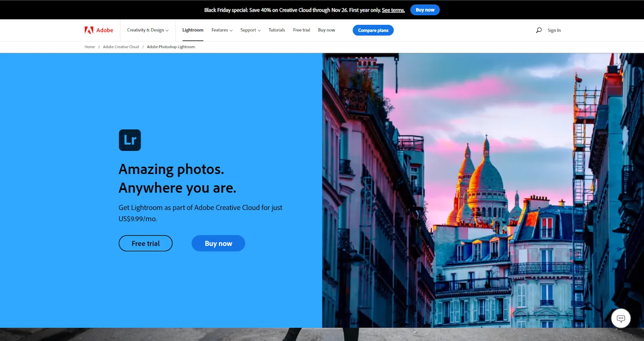Open the Tutorials menu item

[x=277, y=30]
